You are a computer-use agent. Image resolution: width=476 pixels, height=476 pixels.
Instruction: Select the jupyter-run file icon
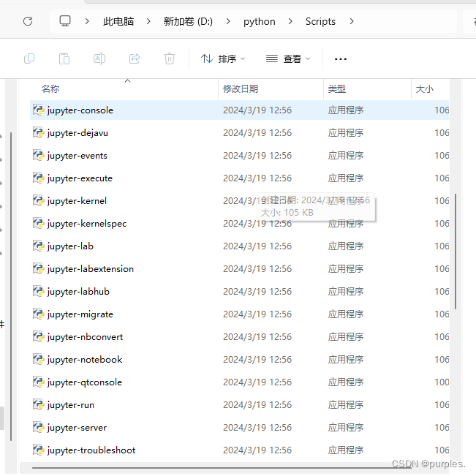39,404
